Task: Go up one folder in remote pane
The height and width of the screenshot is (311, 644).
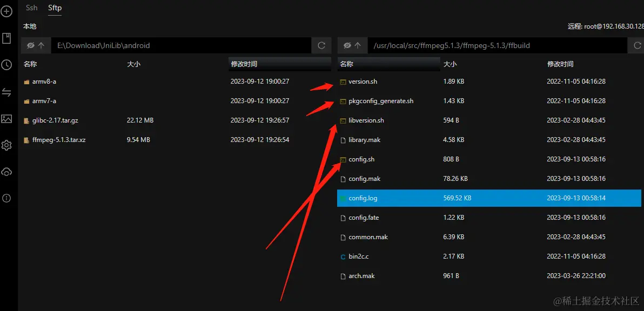Action: click(358, 45)
